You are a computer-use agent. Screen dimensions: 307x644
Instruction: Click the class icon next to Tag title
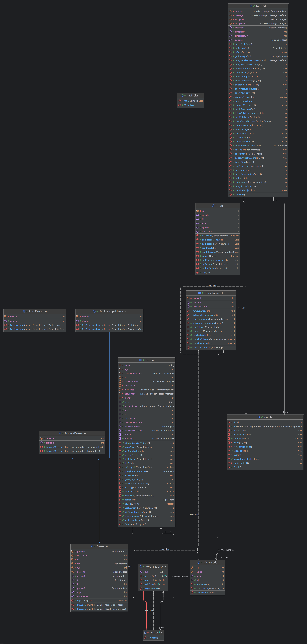pyautogui.click(x=213, y=206)
